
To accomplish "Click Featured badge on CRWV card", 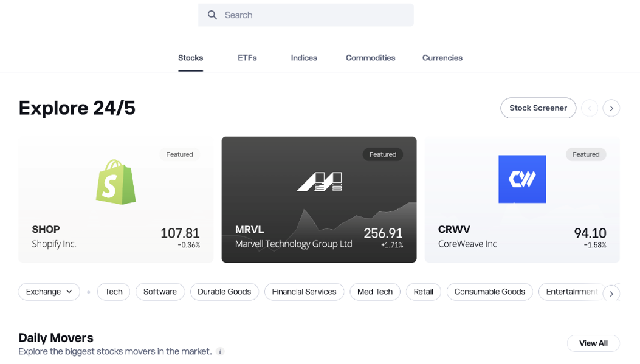I will pyautogui.click(x=586, y=155).
